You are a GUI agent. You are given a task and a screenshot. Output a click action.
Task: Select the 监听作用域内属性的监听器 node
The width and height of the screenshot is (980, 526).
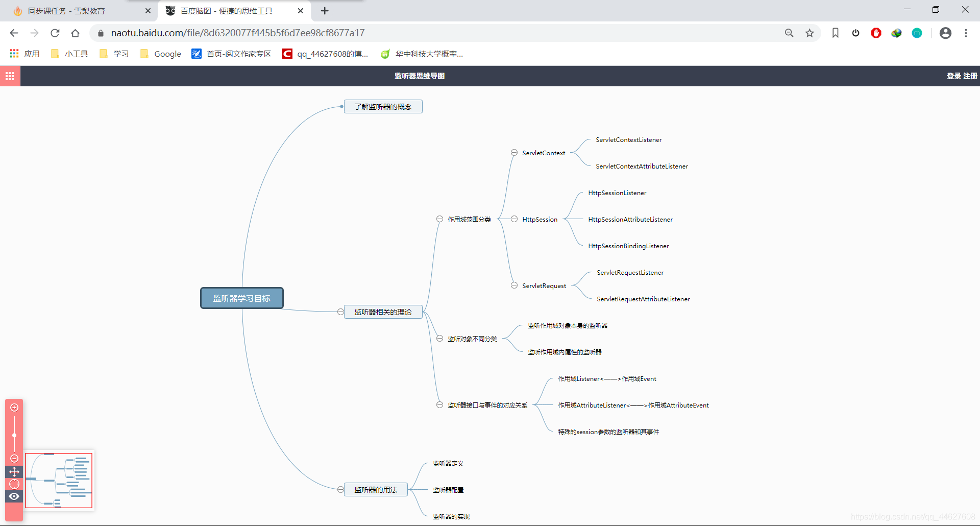(565, 352)
